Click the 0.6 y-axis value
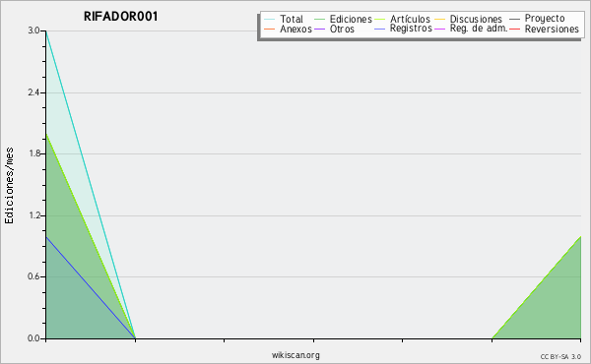 point(33,276)
